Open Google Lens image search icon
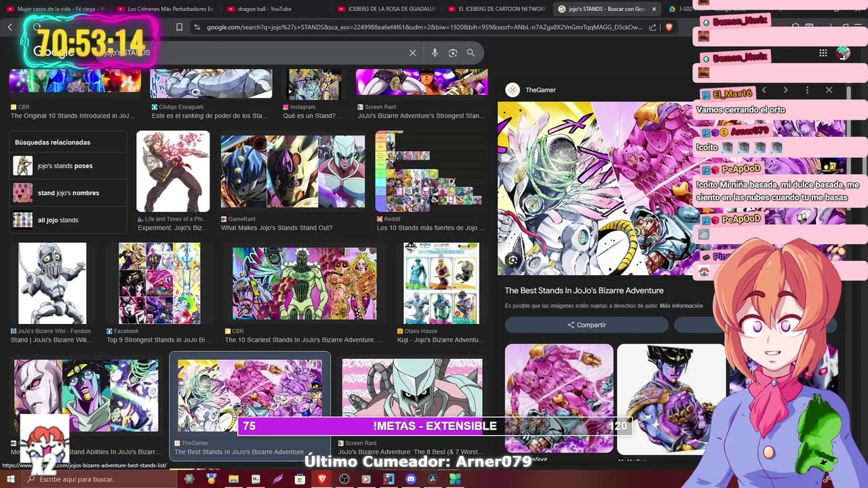This screenshot has height=488, width=868. [x=453, y=53]
